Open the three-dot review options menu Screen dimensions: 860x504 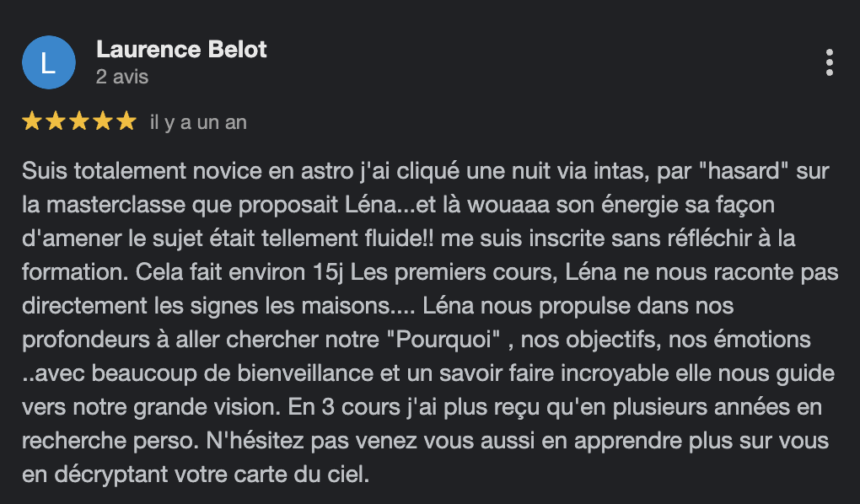tap(830, 62)
